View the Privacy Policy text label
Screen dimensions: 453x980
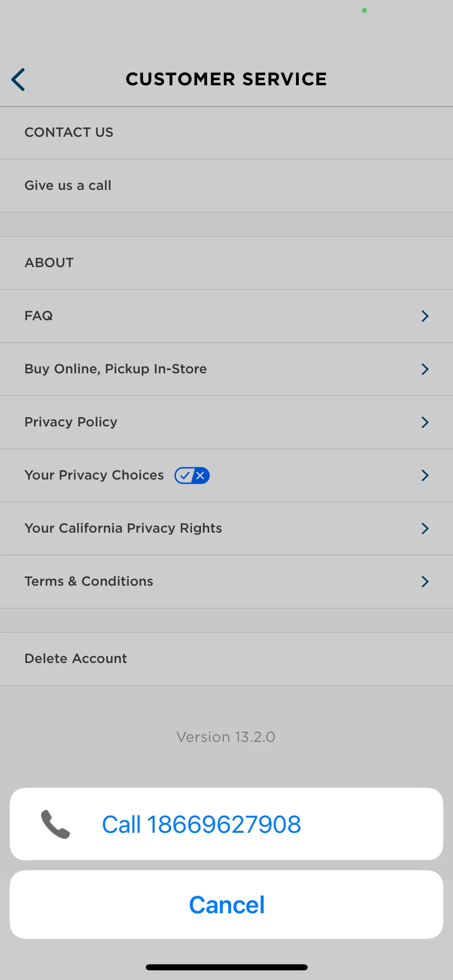pos(71,422)
